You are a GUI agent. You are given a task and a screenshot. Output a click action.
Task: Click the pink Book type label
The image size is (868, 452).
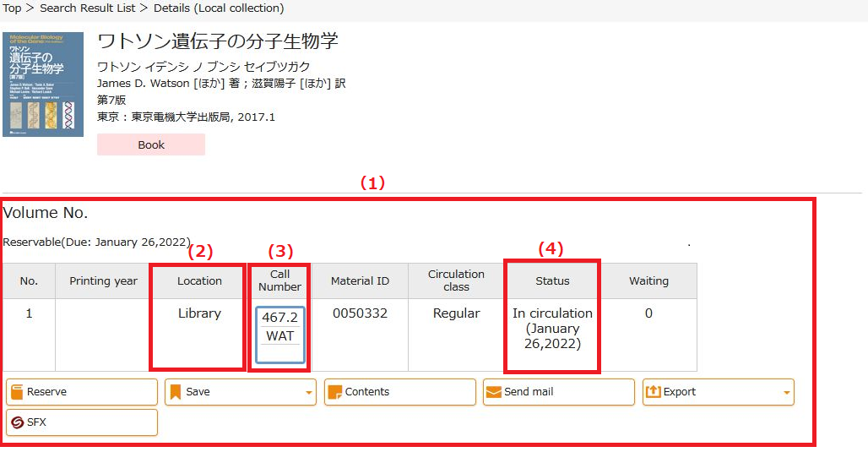(151, 144)
